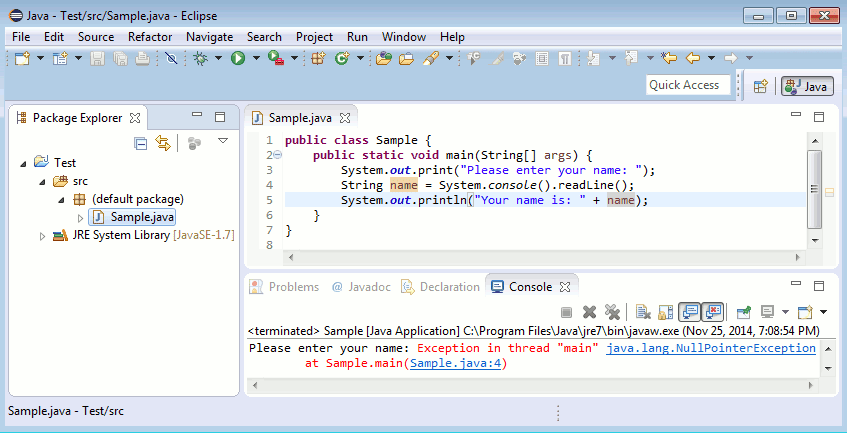Toggle the Java perspective button
The width and height of the screenshot is (847, 433).
tap(808, 86)
